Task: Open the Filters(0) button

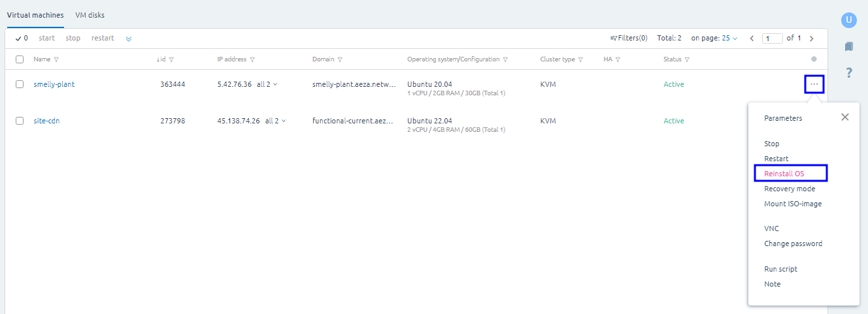Action: point(629,39)
